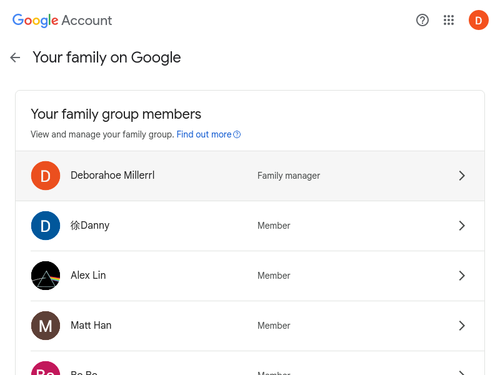This screenshot has width=500, height=375.
Task: Click Danny's blue D avatar
Action: (x=46, y=226)
